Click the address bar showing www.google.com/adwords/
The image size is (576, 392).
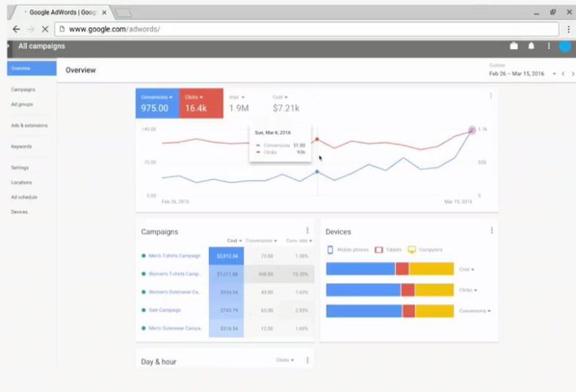point(307,29)
